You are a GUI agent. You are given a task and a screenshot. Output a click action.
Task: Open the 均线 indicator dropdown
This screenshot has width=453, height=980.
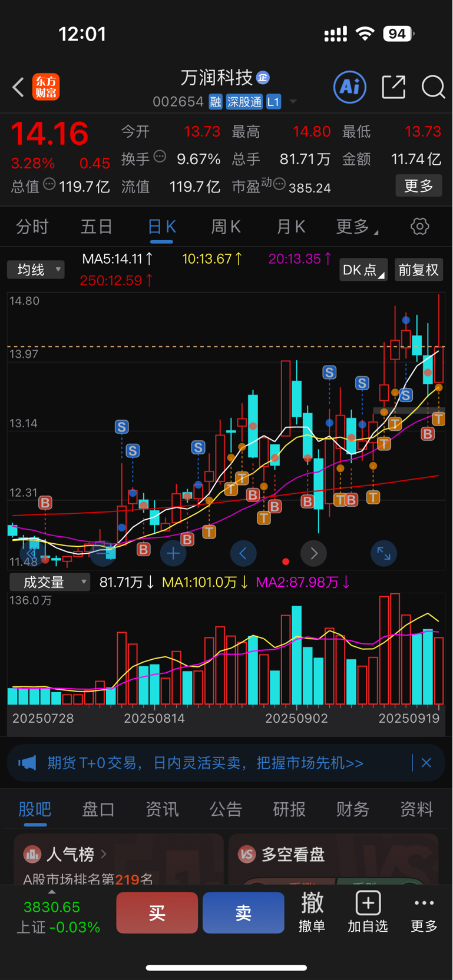point(36,270)
